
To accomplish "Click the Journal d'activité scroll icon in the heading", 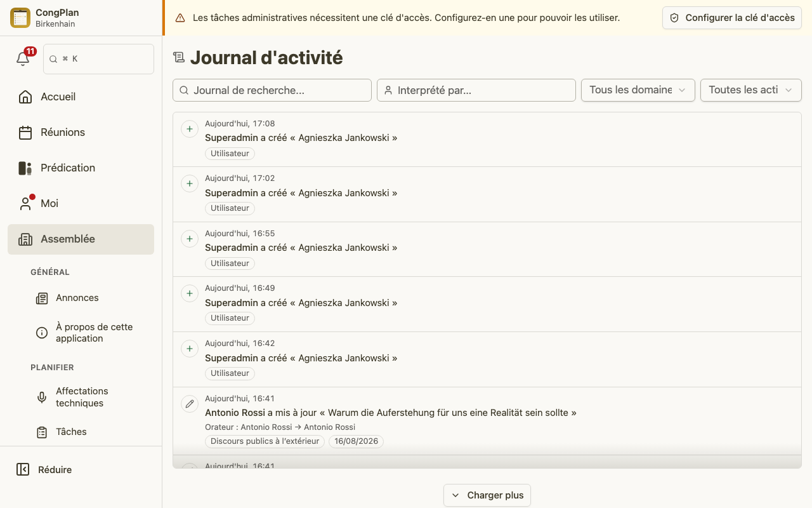I will coord(179,58).
